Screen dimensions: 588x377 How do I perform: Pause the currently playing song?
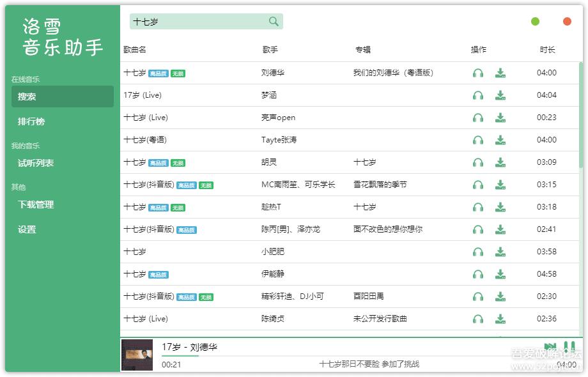pos(569,347)
